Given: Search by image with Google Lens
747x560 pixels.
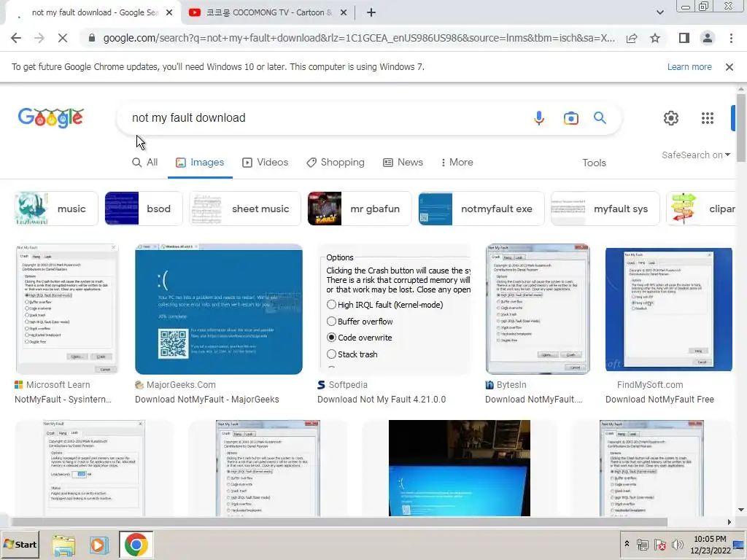Looking at the screenshot, I should pyautogui.click(x=570, y=117).
